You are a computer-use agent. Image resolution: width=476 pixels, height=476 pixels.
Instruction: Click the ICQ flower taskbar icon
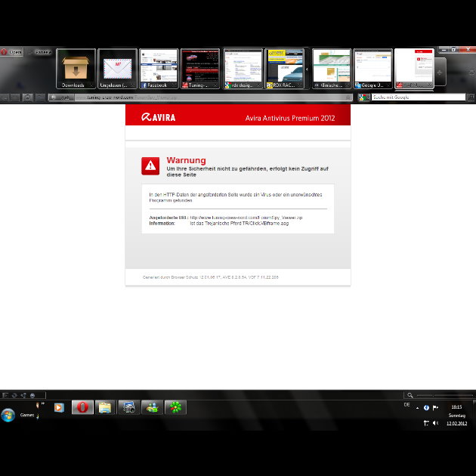(x=175, y=407)
